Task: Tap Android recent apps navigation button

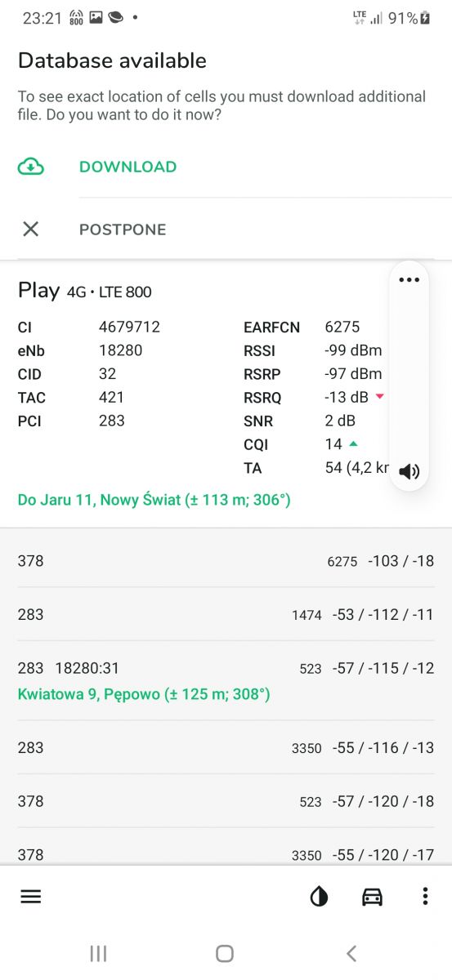Action: coord(98,953)
